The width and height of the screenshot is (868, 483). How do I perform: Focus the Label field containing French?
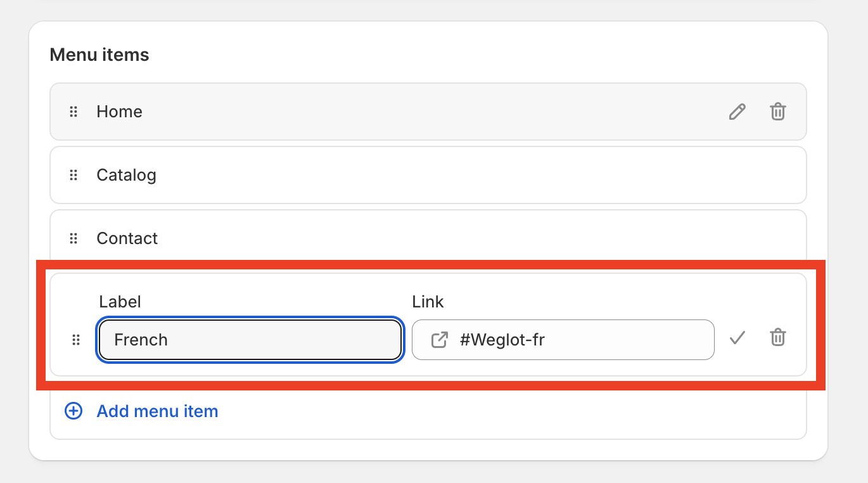(250, 340)
